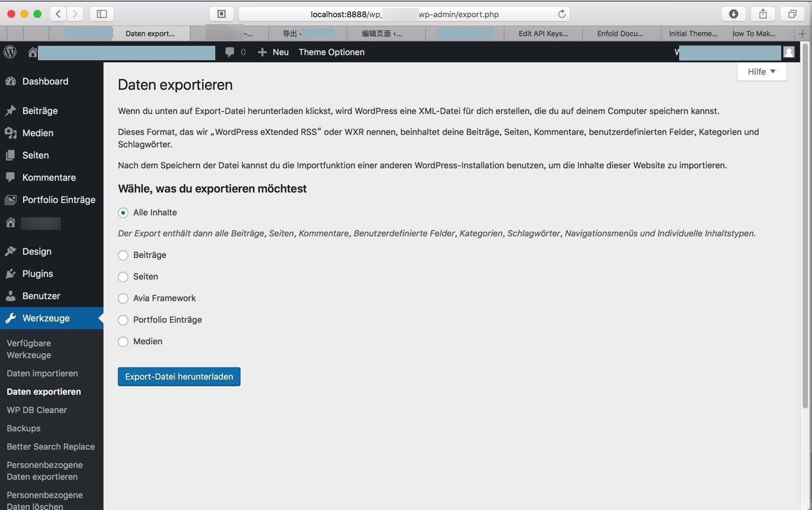The image size is (812, 510).
Task: Click Daten exportieren submenu link
Action: [x=44, y=392]
